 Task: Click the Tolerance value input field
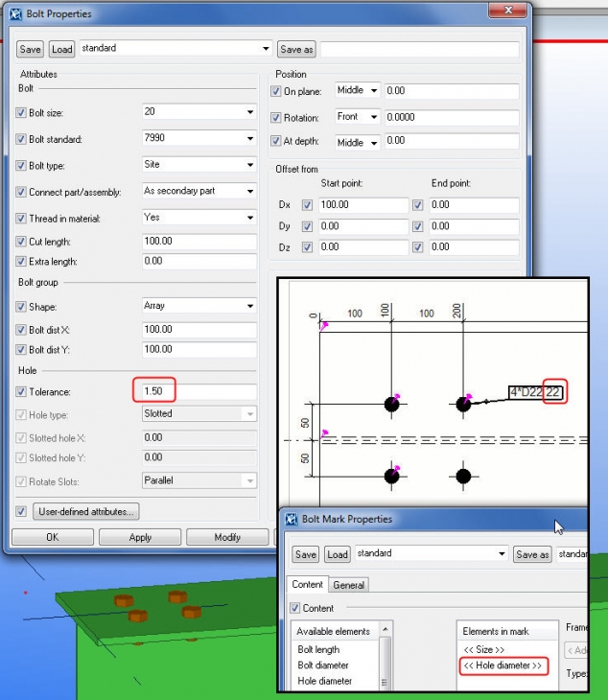point(197,391)
